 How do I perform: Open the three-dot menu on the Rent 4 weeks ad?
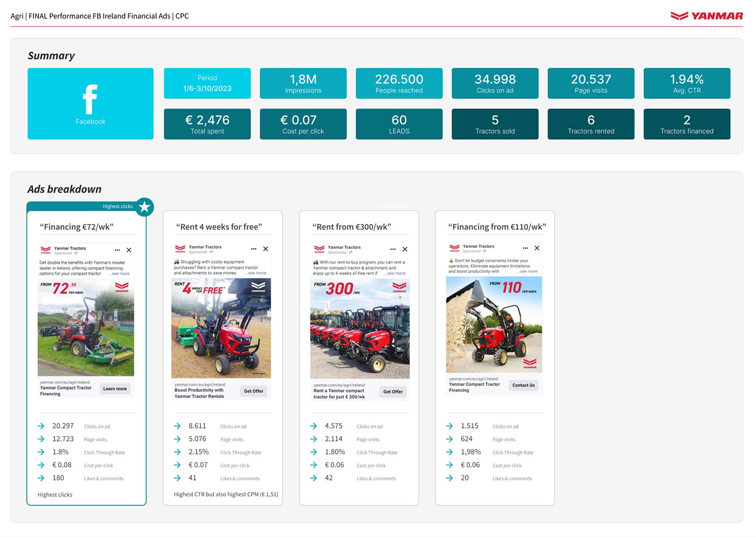click(x=254, y=249)
